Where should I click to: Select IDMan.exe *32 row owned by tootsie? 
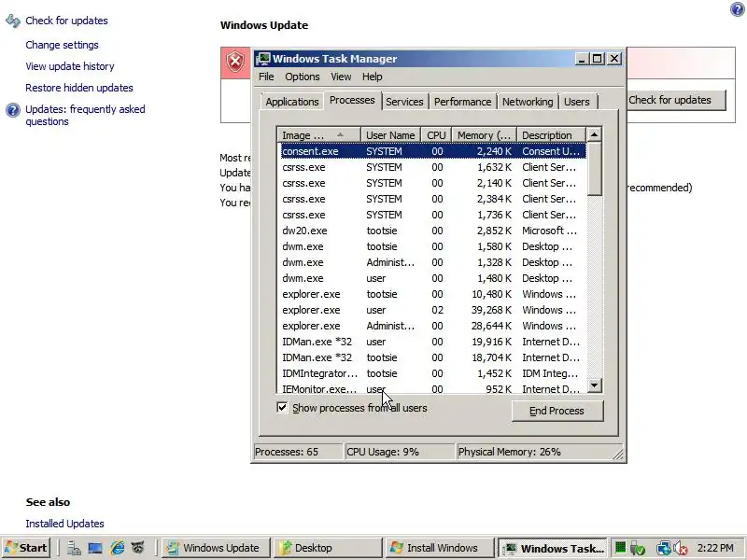tap(432, 357)
